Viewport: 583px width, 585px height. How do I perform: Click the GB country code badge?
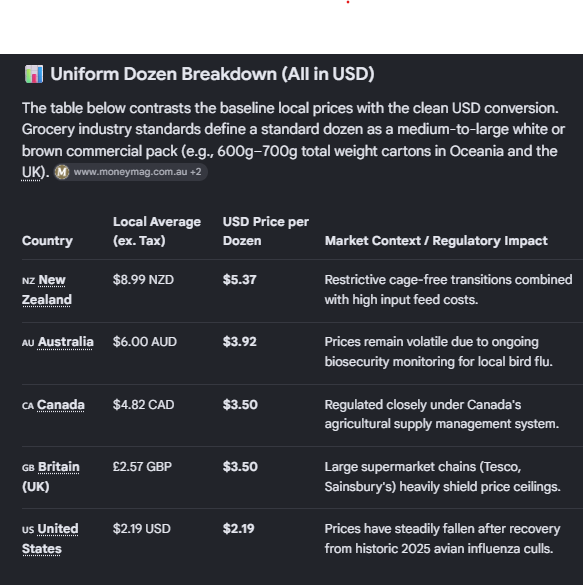pyautogui.click(x=28, y=467)
